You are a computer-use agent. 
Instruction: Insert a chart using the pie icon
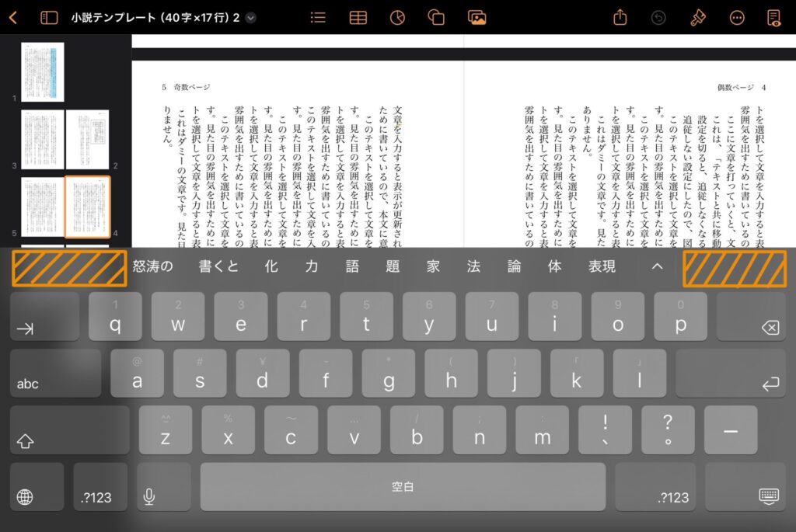click(x=397, y=18)
